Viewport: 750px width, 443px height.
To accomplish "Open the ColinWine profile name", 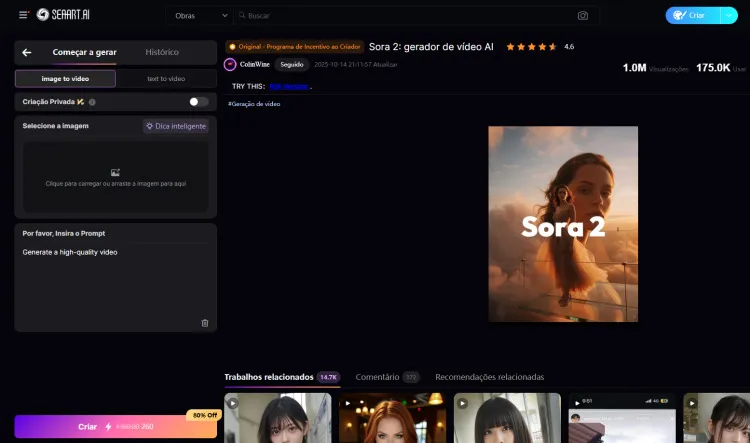I will [x=254, y=65].
